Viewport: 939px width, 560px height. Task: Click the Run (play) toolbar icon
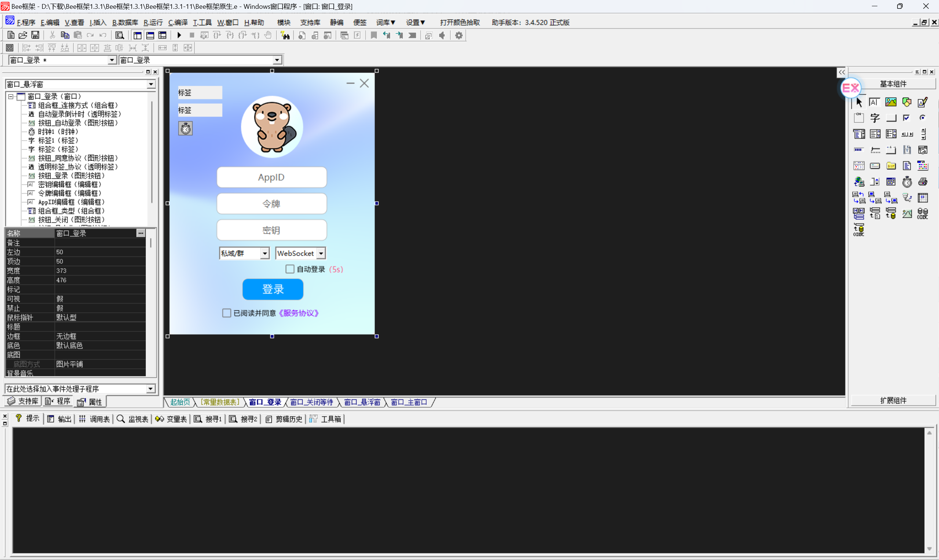[x=179, y=35]
